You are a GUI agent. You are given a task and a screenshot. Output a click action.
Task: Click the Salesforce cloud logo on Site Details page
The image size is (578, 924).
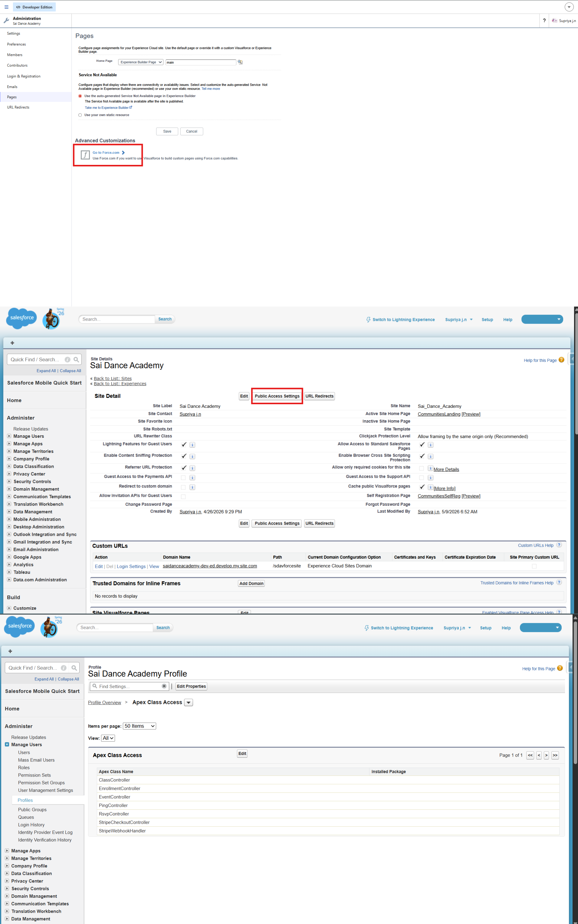(x=21, y=318)
